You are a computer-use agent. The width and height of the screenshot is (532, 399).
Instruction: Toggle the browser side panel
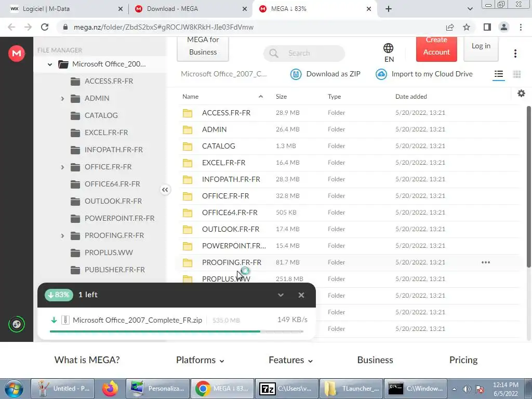coord(487,27)
